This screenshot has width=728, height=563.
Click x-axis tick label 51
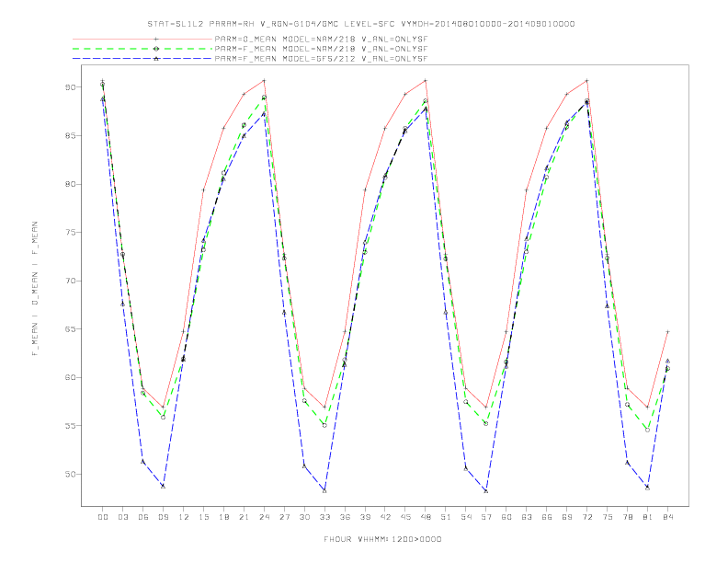pyautogui.click(x=446, y=517)
